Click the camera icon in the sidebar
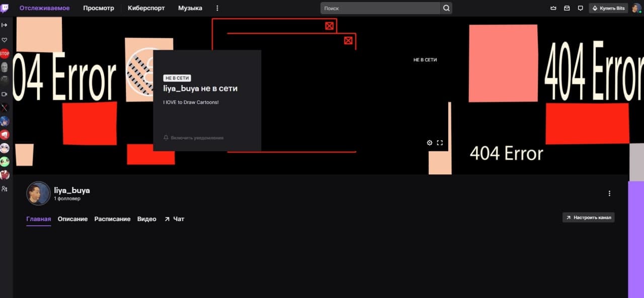This screenshot has width=644, height=298. (5, 94)
